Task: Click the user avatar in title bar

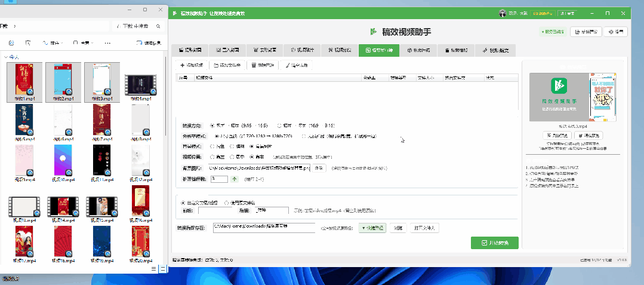Action: [x=502, y=13]
